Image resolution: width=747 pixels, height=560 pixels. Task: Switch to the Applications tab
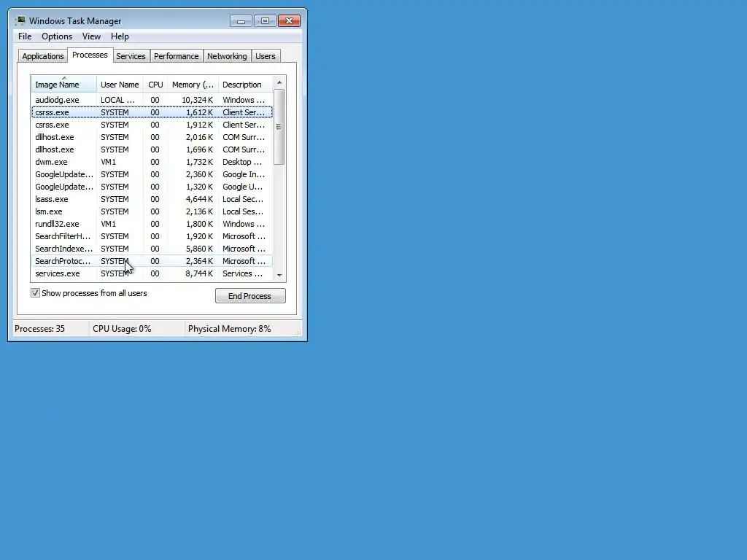[x=43, y=56]
